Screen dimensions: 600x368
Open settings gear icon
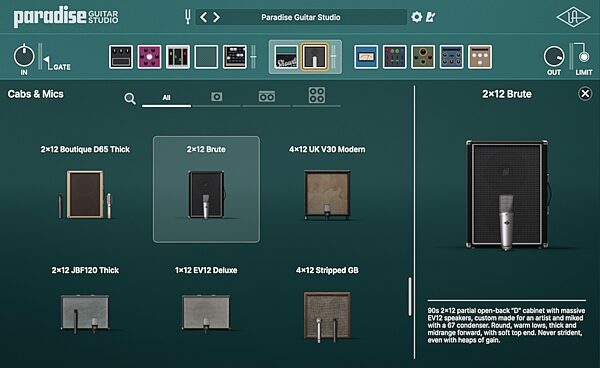point(416,17)
